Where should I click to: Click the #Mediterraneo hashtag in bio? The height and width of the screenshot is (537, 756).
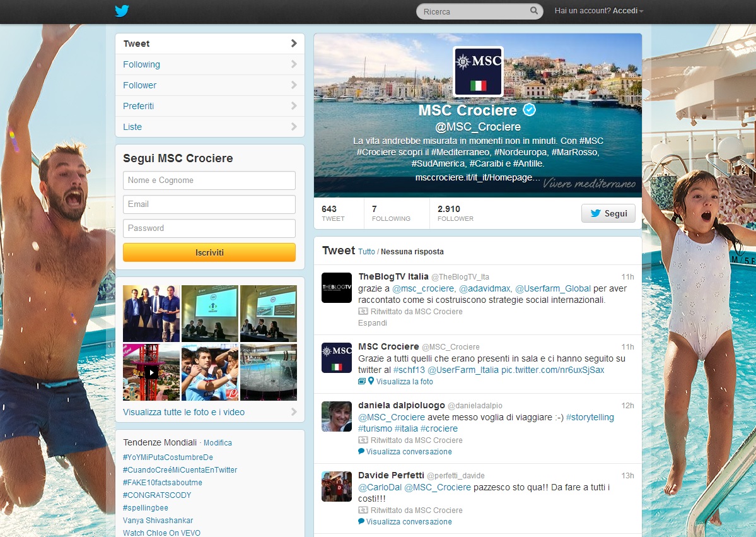point(460,152)
